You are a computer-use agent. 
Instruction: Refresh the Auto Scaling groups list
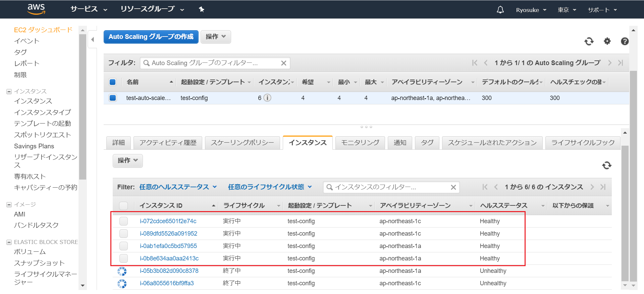(x=589, y=41)
